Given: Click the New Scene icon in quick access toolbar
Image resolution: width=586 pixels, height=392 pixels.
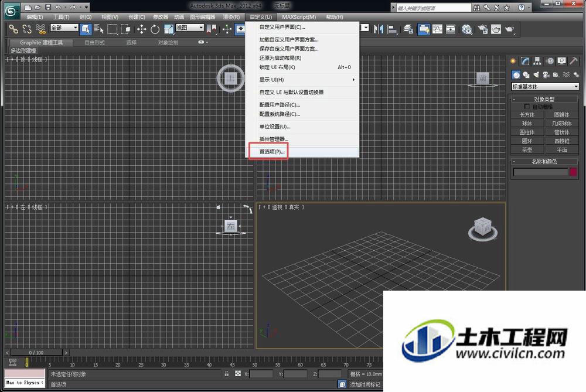Looking at the screenshot, I should tap(28, 7).
